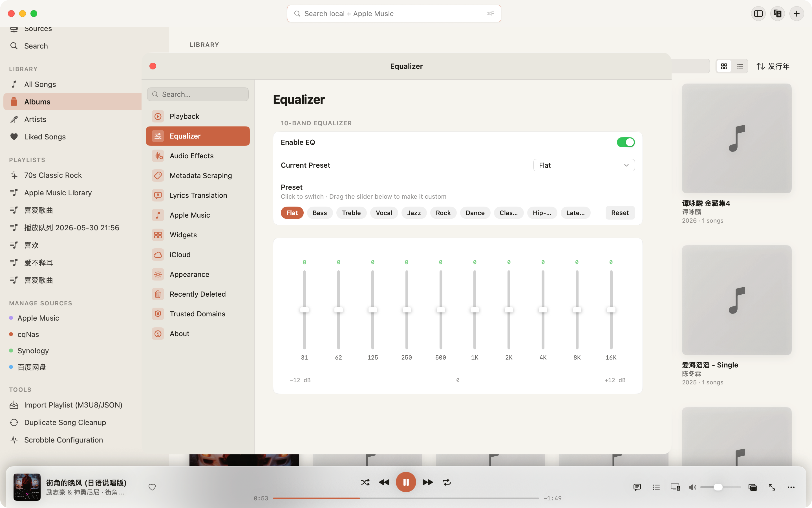Viewport: 812px width, 508px height.
Task: Show the play queue list icon
Action: pyautogui.click(x=656, y=487)
